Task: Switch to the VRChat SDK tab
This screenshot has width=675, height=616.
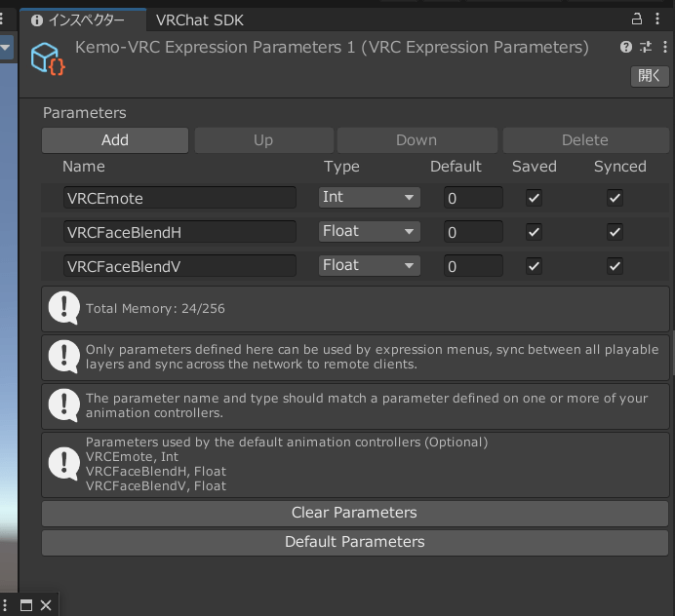Action: coord(200,19)
